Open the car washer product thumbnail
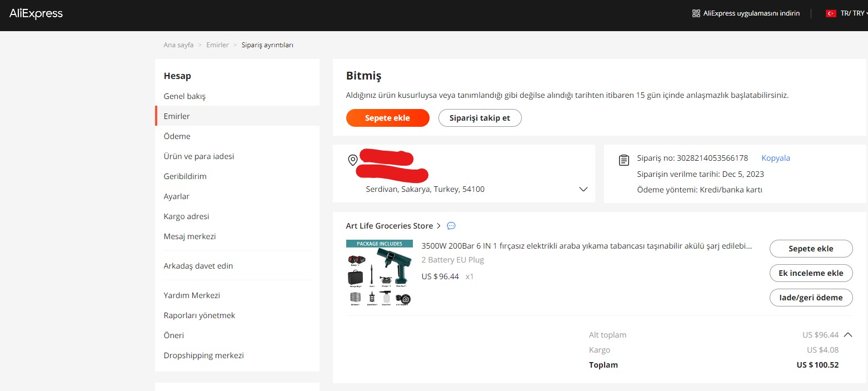The height and width of the screenshot is (391, 868). coord(379,273)
